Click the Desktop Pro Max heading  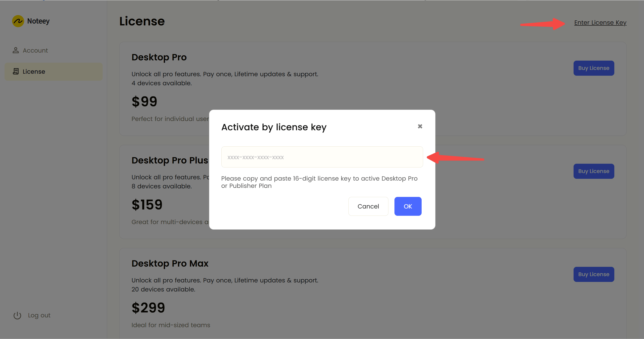[170, 263]
